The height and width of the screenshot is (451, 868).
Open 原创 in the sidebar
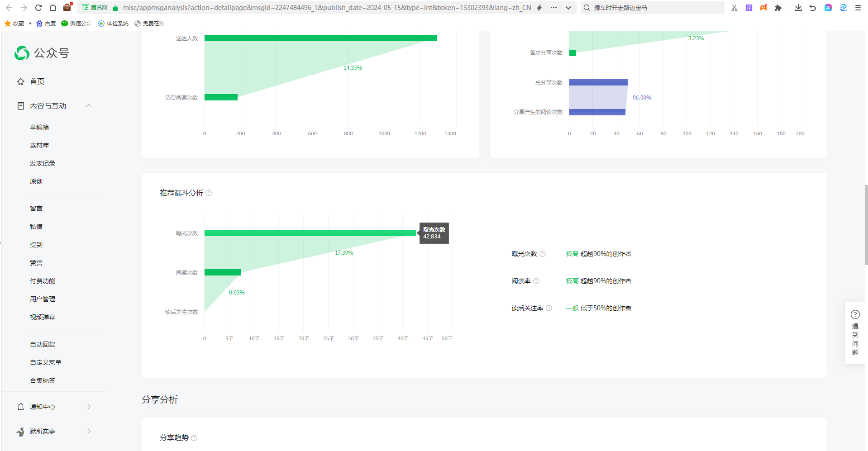tap(36, 181)
